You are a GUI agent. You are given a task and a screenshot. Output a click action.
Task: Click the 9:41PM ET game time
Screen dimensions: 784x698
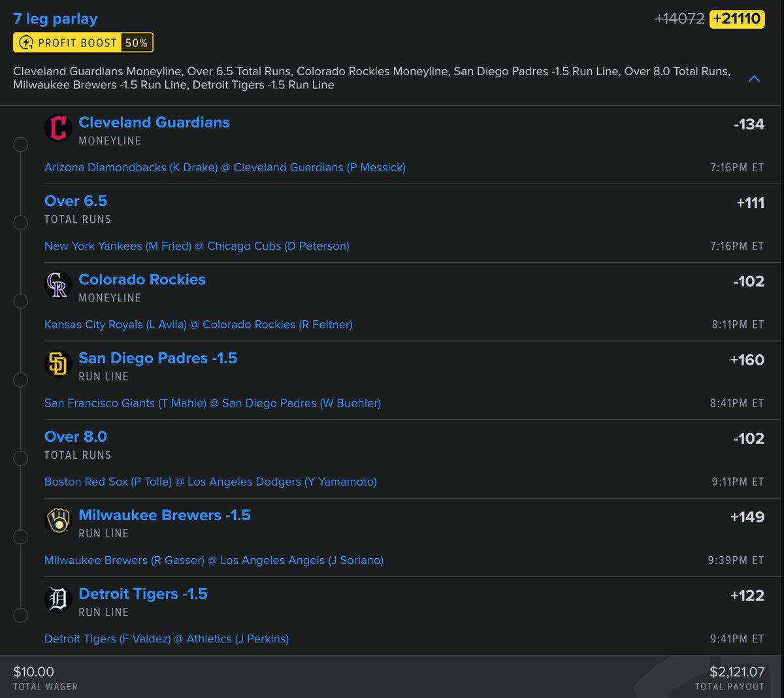coord(737,639)
